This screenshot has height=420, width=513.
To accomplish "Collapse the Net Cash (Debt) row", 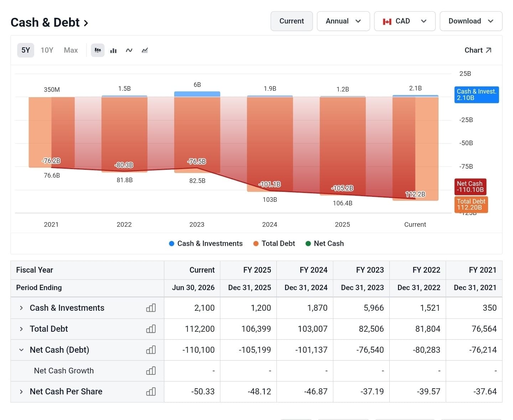I will tap(21, 350).
